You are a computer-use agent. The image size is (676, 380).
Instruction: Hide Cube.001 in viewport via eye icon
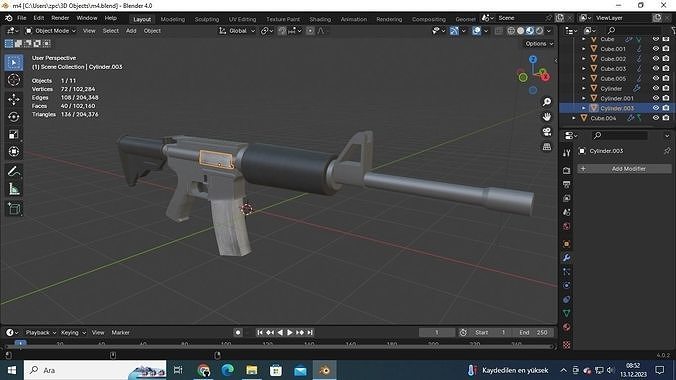(656, 49)
